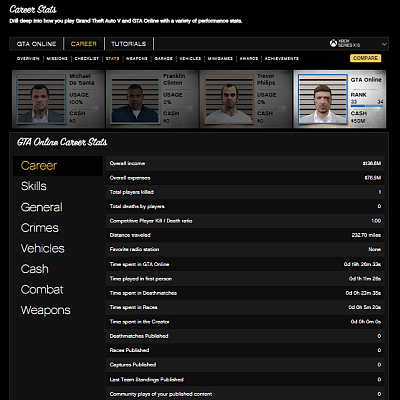Screen dimensions: 400x400
Task: Open the Minigames sub-menu
Action: click(x=220, y=58)
